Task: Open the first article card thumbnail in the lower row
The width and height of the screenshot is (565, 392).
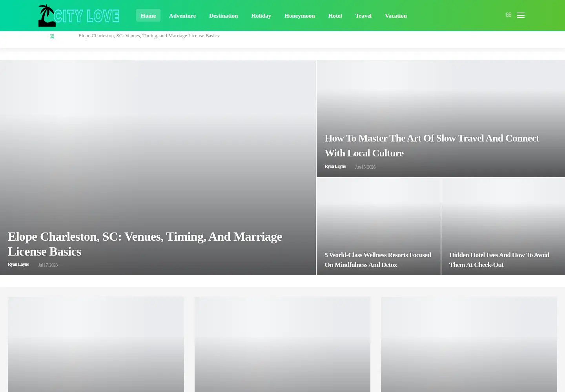Action: (96, 344)
